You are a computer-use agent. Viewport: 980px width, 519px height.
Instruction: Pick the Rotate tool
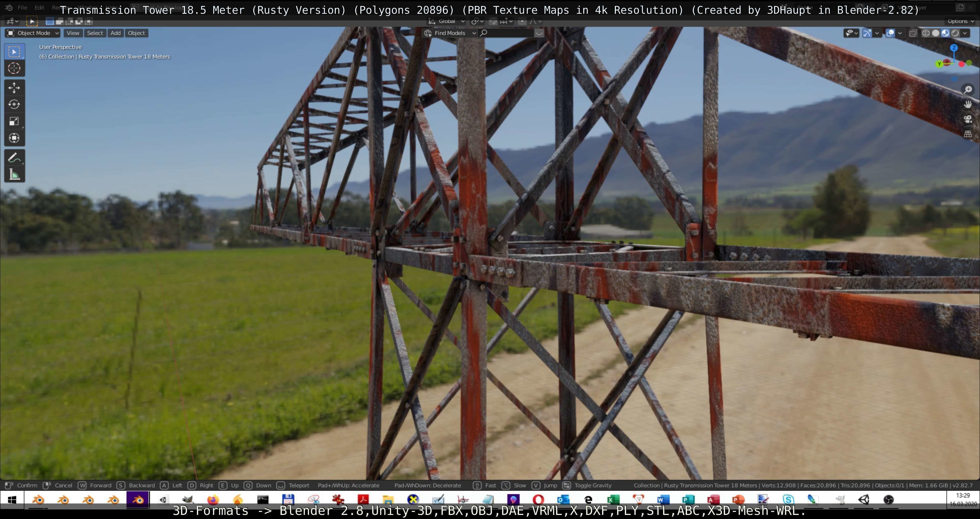pos(15,105)
